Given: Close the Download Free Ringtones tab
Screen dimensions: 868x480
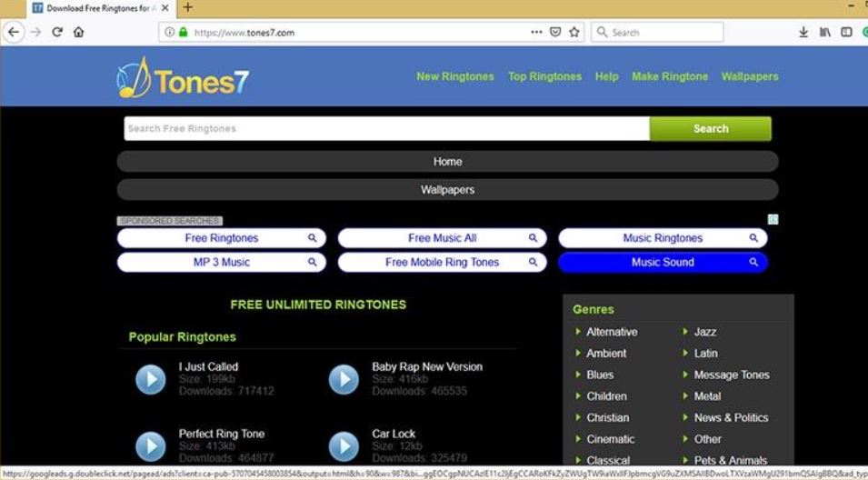Looking at the screenshot, I should point(165,8).
